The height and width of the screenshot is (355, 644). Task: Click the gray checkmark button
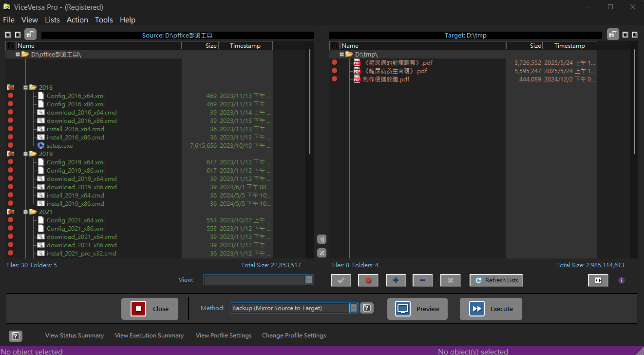coord(341,280)
